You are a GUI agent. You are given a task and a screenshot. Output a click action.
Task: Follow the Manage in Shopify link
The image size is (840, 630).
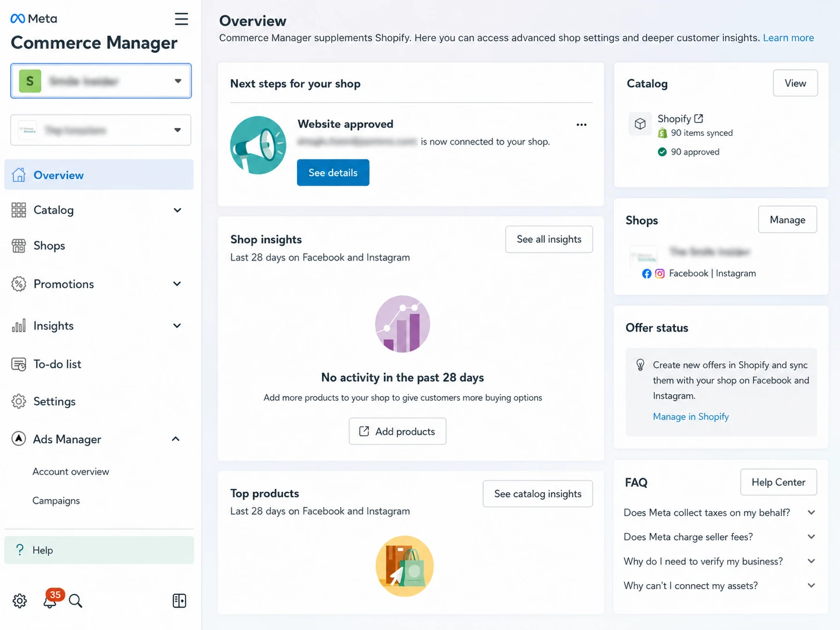point(691,417)
